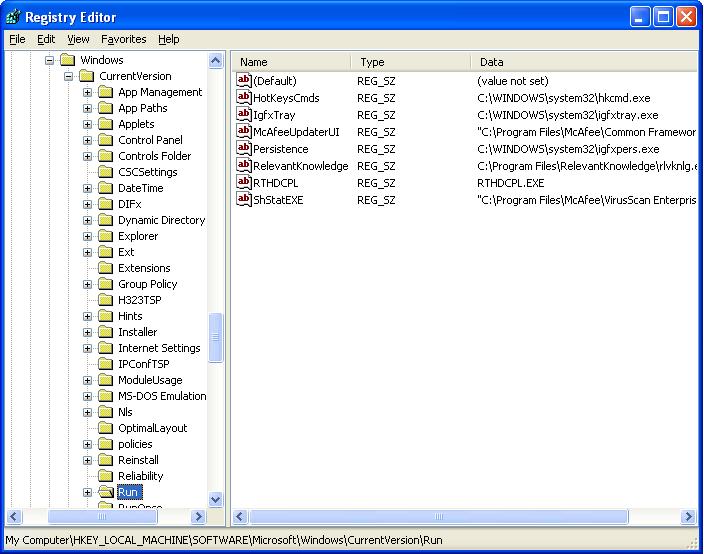Collapse the Windows tree node
This screenshot has height=554, width=704.
coord(49,60)
